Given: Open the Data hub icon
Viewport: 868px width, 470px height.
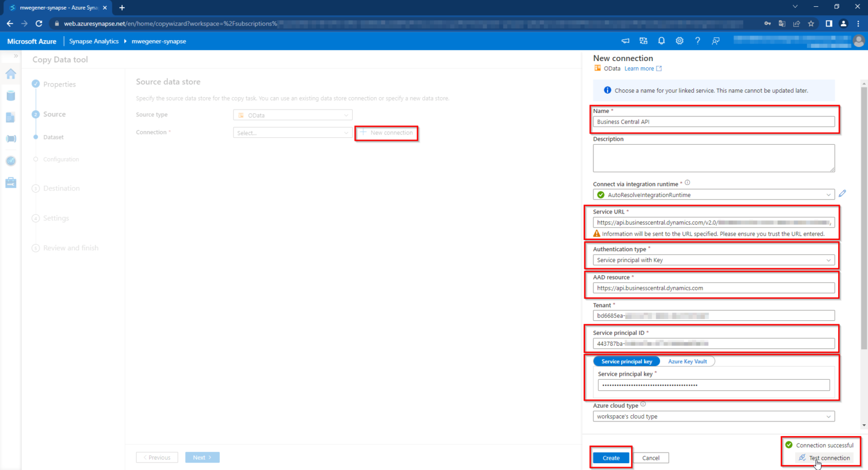Looking at the screenshot, I should [10, 95].
